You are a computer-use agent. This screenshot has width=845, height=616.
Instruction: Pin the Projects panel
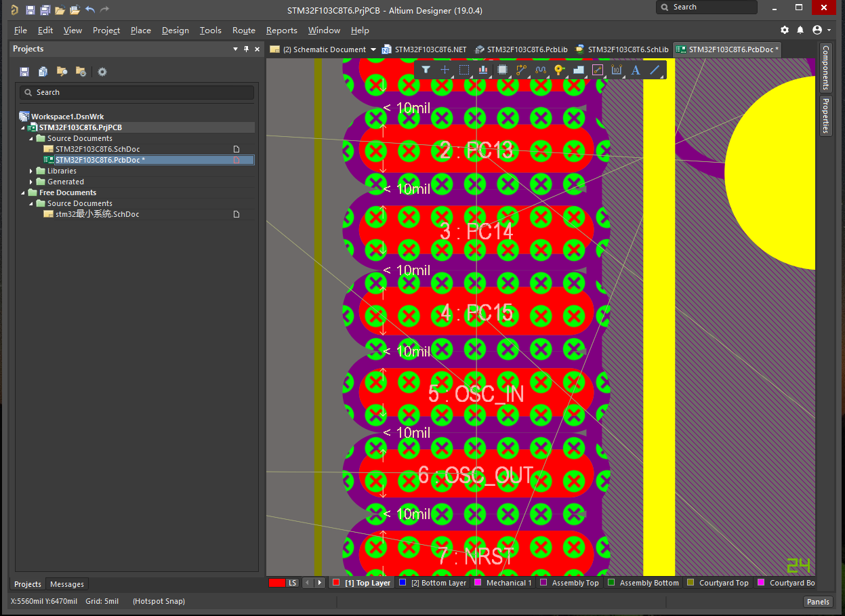pyautogui.click(x=247, y=49)
